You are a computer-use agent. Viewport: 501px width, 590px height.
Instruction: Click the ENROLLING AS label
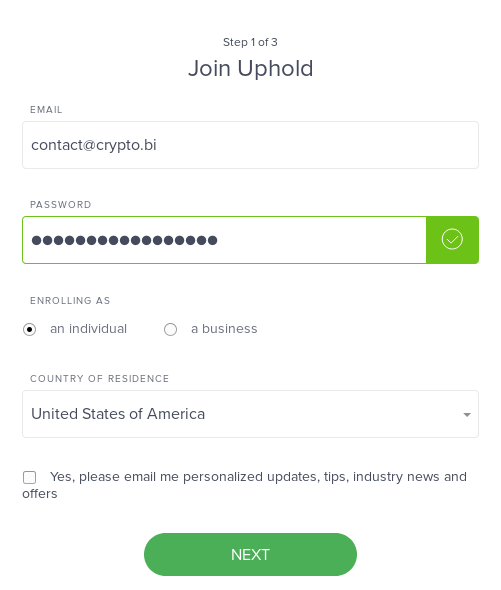click(x=70, y=301)
